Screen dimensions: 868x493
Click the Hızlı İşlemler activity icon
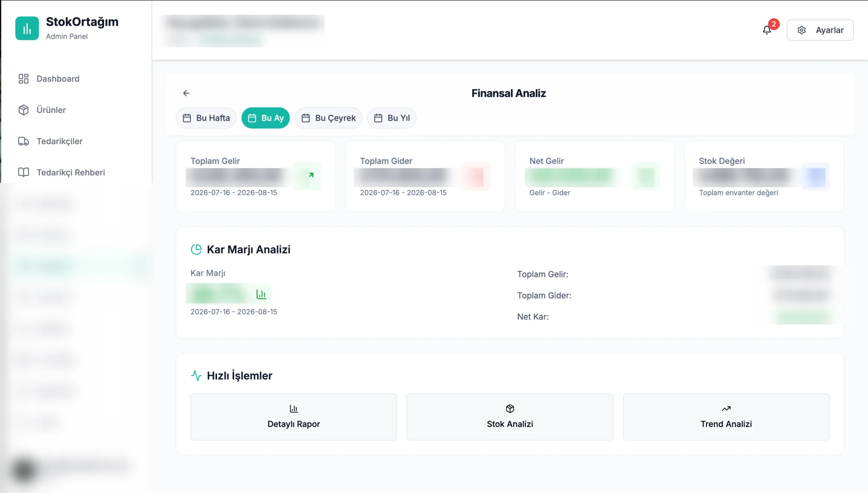coord(196,376)
